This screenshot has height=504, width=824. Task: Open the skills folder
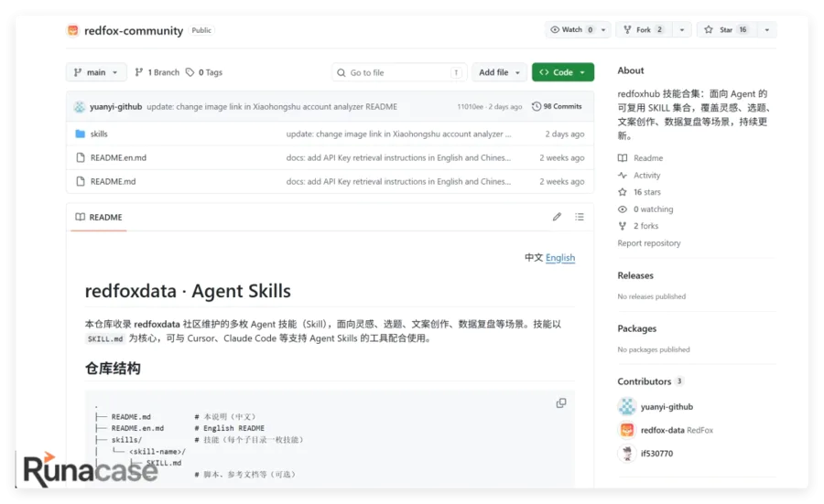click(99, 134)
